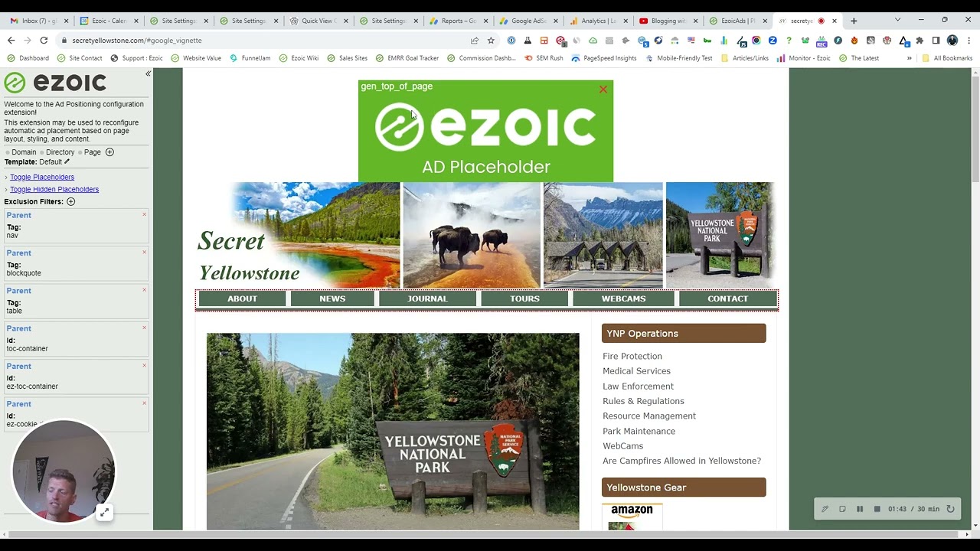The height and width of the screenshot is (551, 980).
Task: Click the Amazon gear advertisement
Action: [632, 517]
